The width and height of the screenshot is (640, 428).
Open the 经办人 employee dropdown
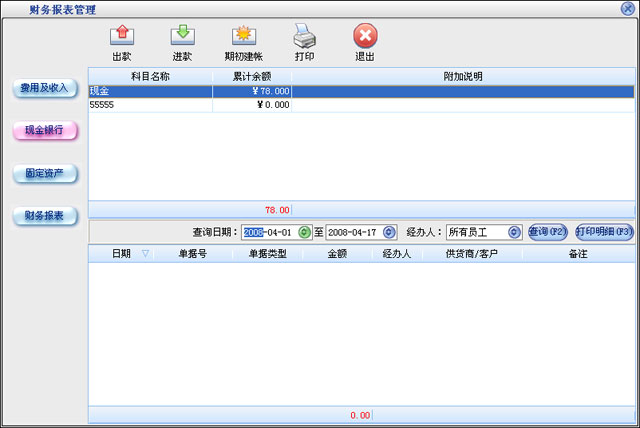(514, 232)
